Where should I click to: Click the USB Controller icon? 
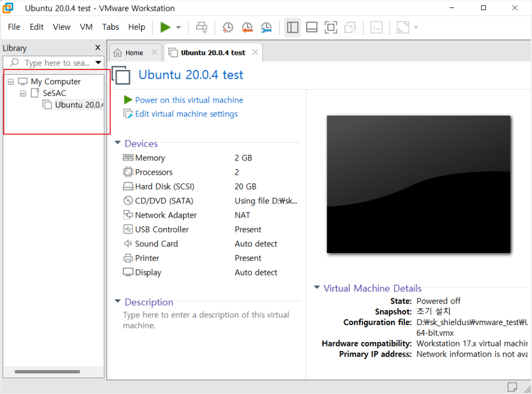[x=128, y=229]
